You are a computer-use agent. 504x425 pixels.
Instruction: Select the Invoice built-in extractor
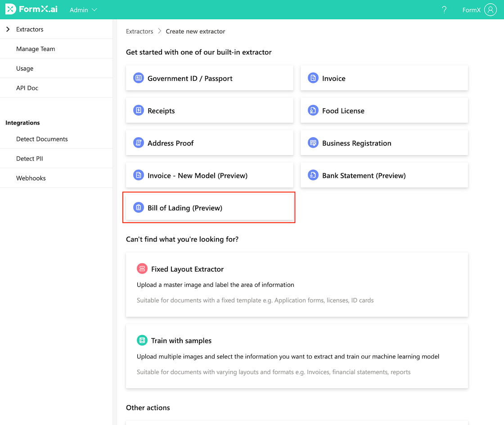[384, 78]
